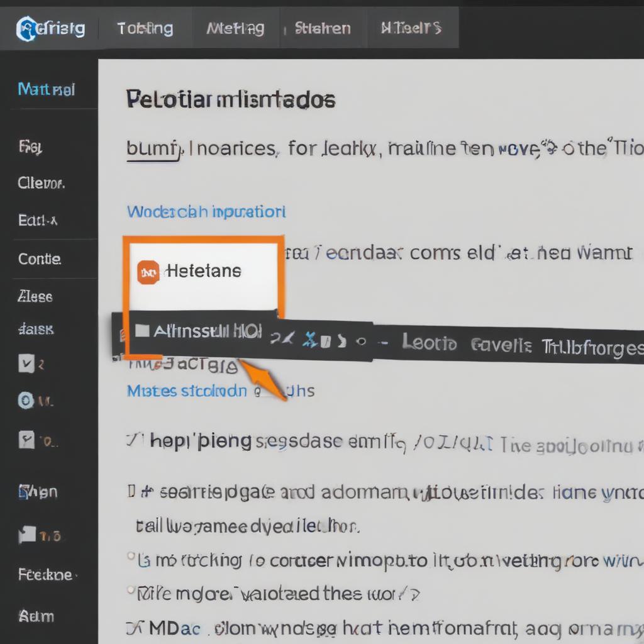Screen dimensions: 644x644
Task: Toggle the box beside seairrisidgale line
Action: click(x=131, y=491)
